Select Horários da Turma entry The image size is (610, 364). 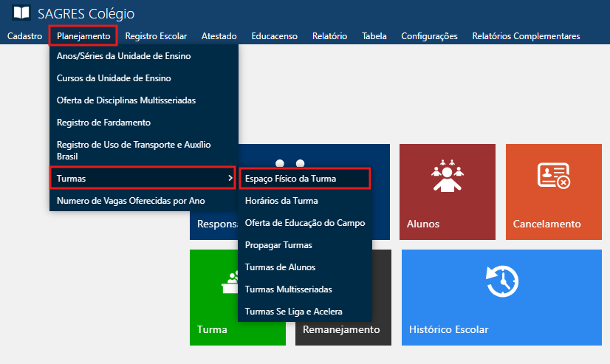point(281,200)
